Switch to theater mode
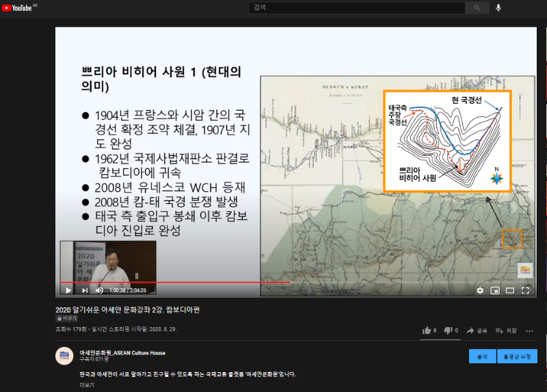This screenshot has height=392, width=547. point(510,290)
